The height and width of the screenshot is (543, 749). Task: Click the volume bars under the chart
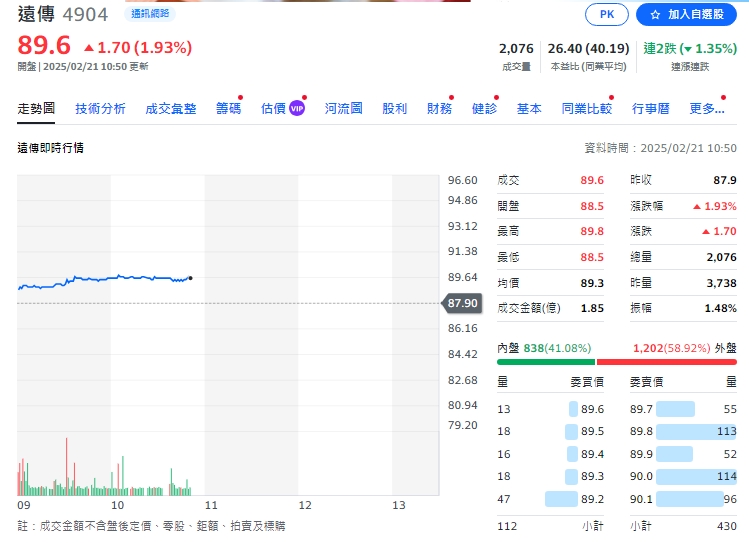[104, 468]
